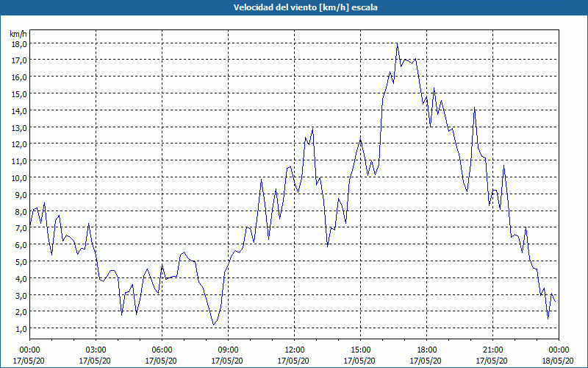Viewport: 588px width, 368px height.
Task: Click the 03:00 time label on the x-axis
Action: click(x=96, y=350)
